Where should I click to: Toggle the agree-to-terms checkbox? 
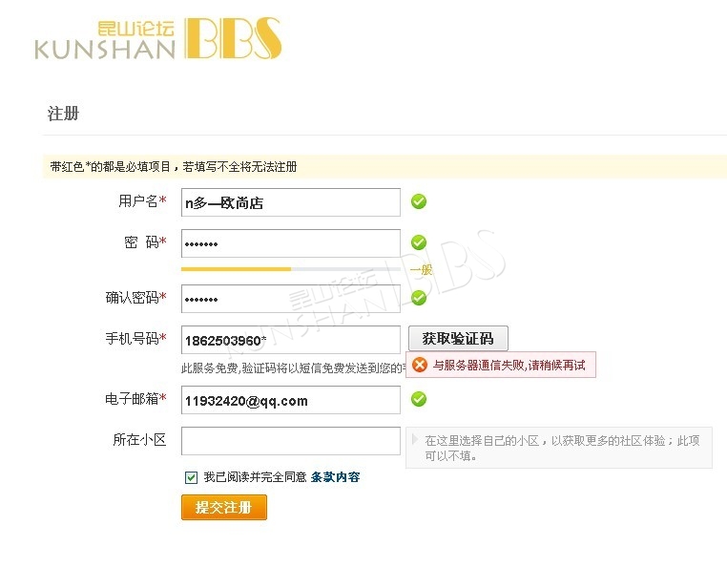191,477
